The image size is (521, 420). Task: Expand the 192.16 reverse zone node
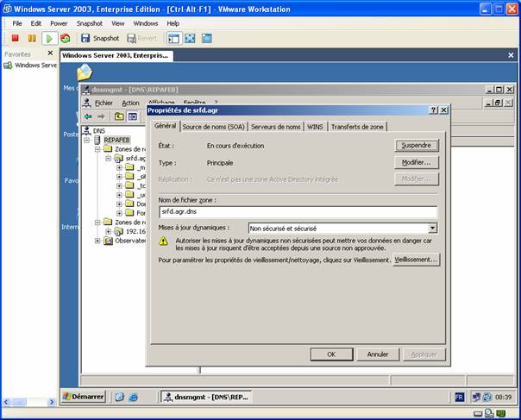tap(109, 231)
